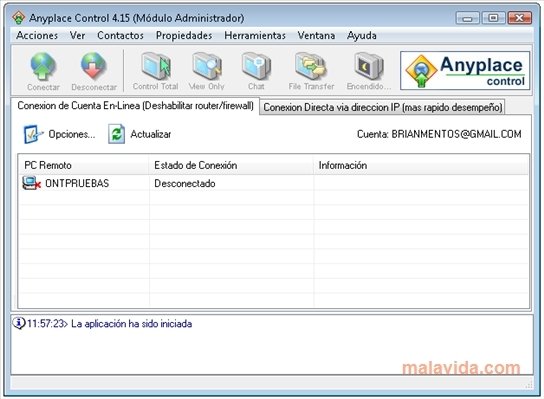Open the Ayuda menu
544x399 pixels.
click(362, 35)
